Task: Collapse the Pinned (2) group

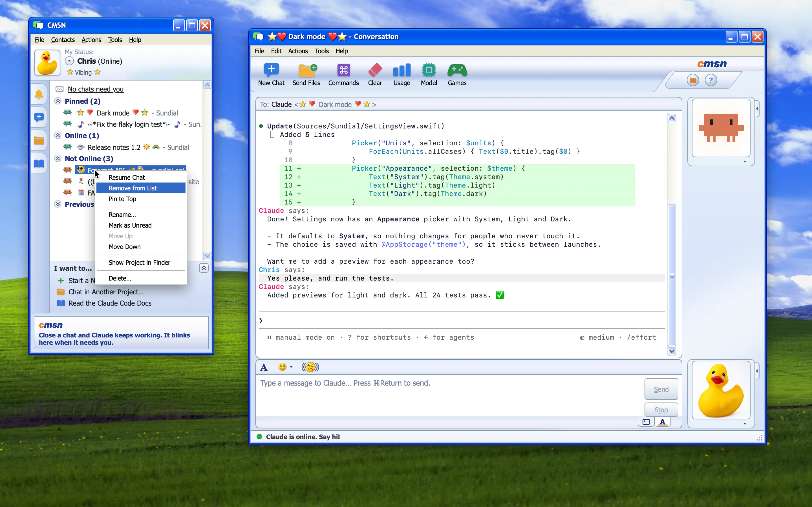Action: [x=58, y=101]
